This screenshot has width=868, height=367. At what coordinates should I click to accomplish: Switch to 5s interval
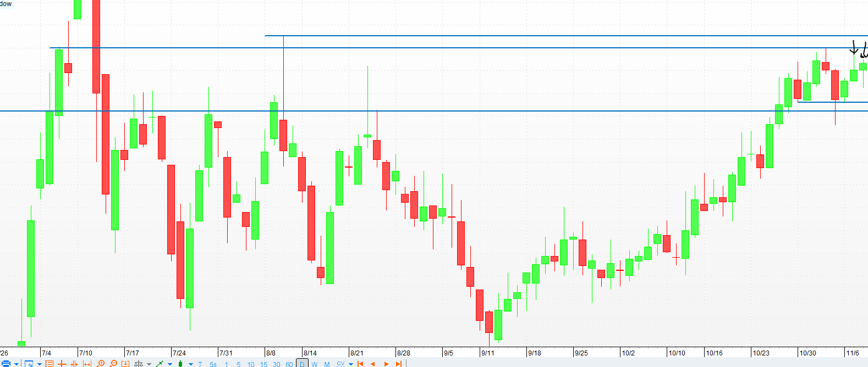tap(213, 364)
